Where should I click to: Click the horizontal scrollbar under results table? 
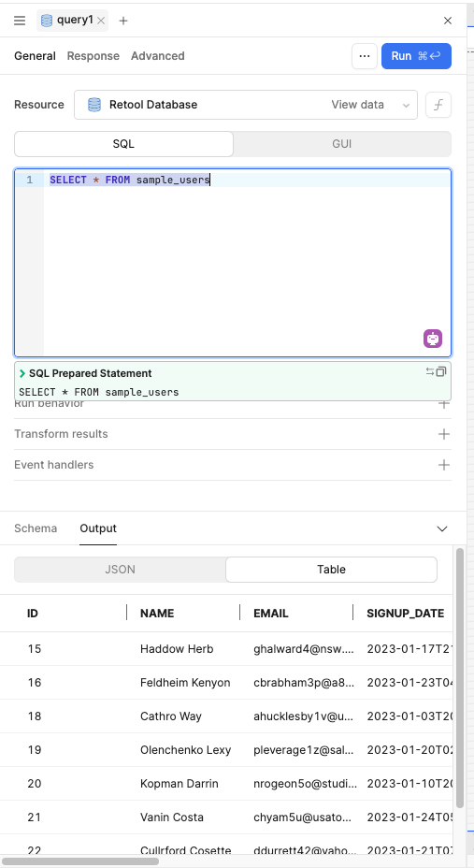(x=80, y=861)
